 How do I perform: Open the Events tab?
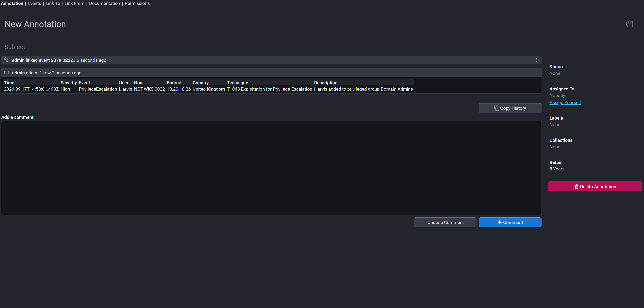point(34,3)
